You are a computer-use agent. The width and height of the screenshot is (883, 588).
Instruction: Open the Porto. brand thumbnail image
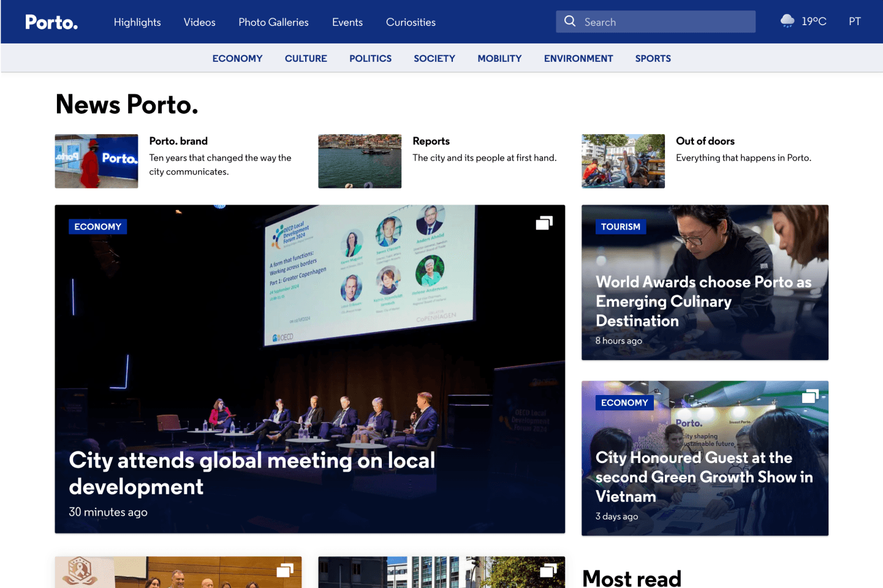click(96, 161)
